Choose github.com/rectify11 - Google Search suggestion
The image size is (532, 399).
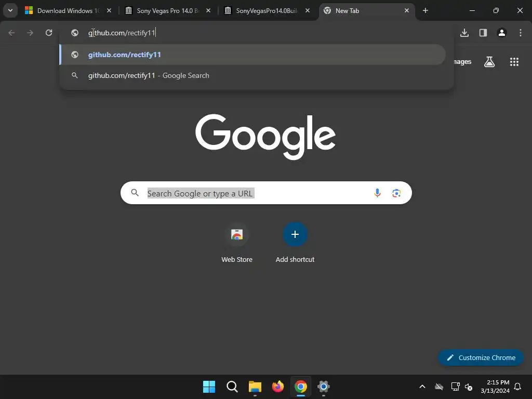(x=252, y=75)
